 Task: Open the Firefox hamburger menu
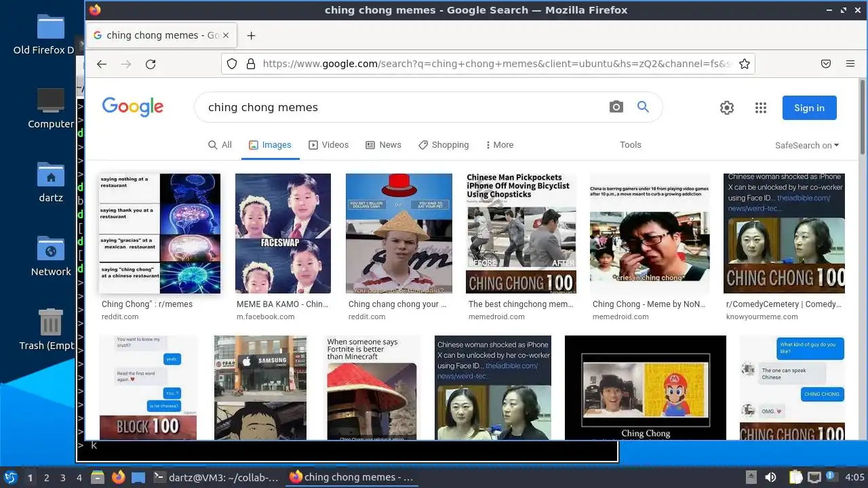pos(850,64)
